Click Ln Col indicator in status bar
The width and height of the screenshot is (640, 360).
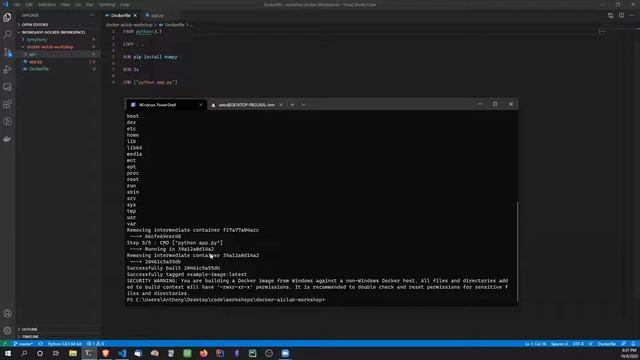(535, 344)
